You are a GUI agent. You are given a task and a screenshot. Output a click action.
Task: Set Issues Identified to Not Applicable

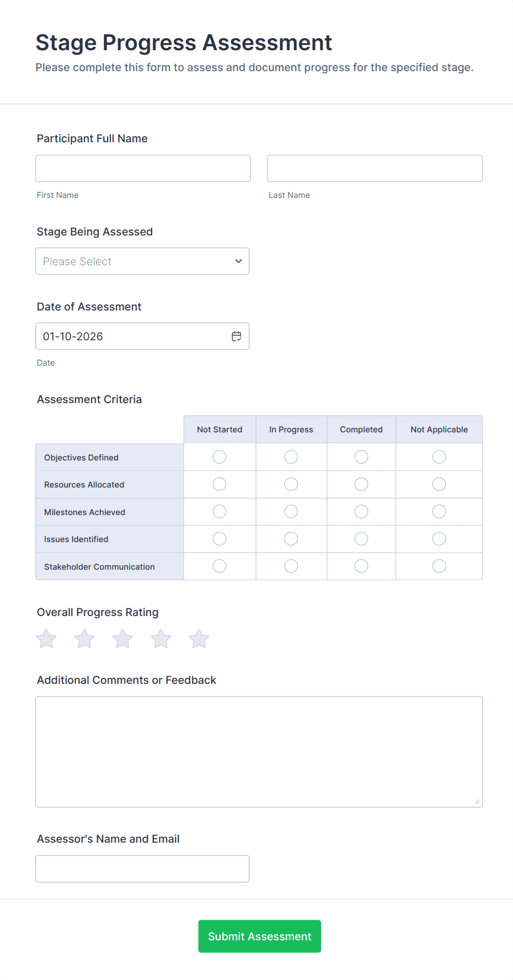pyautogui.click(x=439, y=539)
